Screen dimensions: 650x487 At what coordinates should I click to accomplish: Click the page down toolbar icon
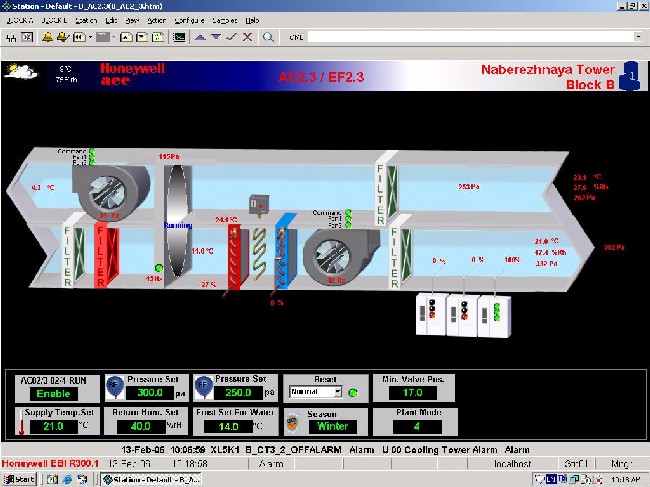coord(142,37)
